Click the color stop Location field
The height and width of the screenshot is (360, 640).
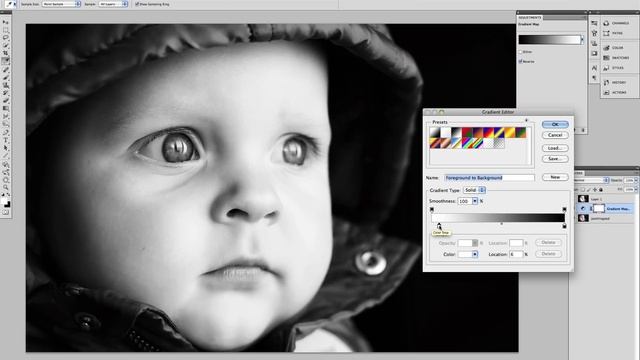click(516, 254)
